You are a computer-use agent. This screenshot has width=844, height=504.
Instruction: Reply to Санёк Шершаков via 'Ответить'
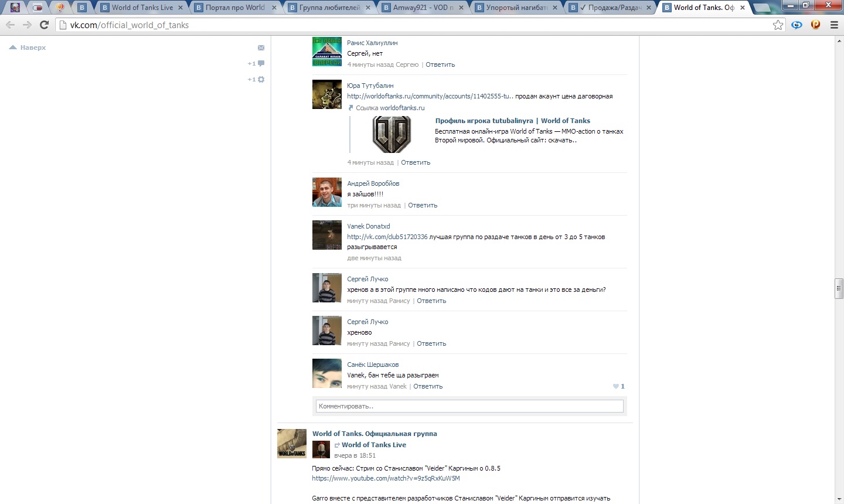428,386
